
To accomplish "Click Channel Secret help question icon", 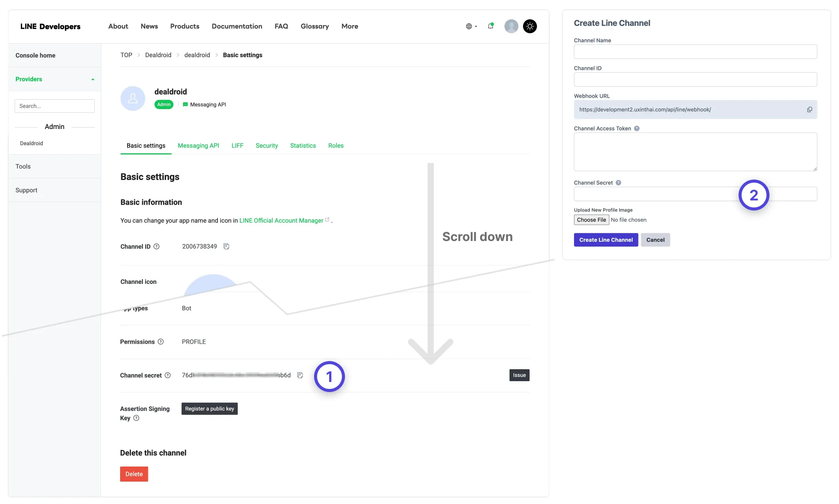I will 618,183.
